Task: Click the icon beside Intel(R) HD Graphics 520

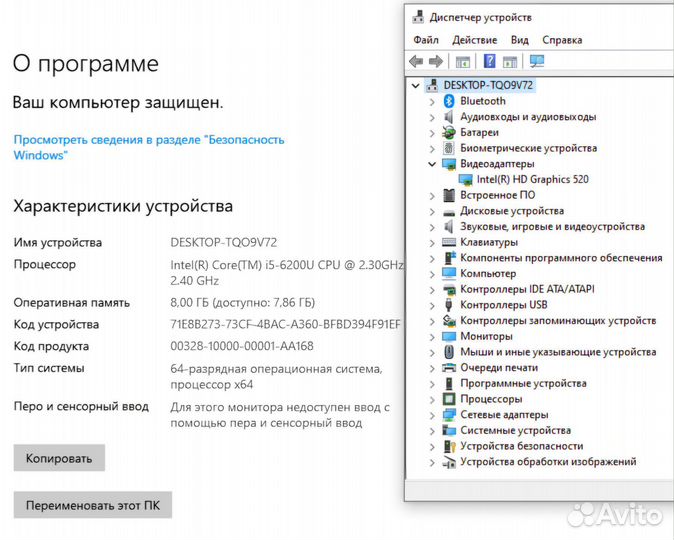Action: coord(466,180)
